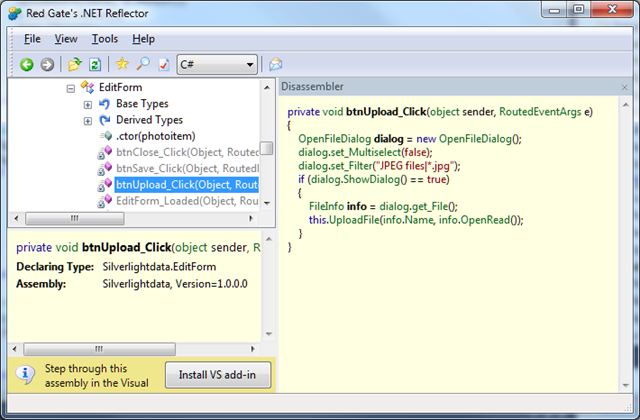Click the EditForm class icon
Viewport: 640px width, 420px height.
(x=87, y=87)
